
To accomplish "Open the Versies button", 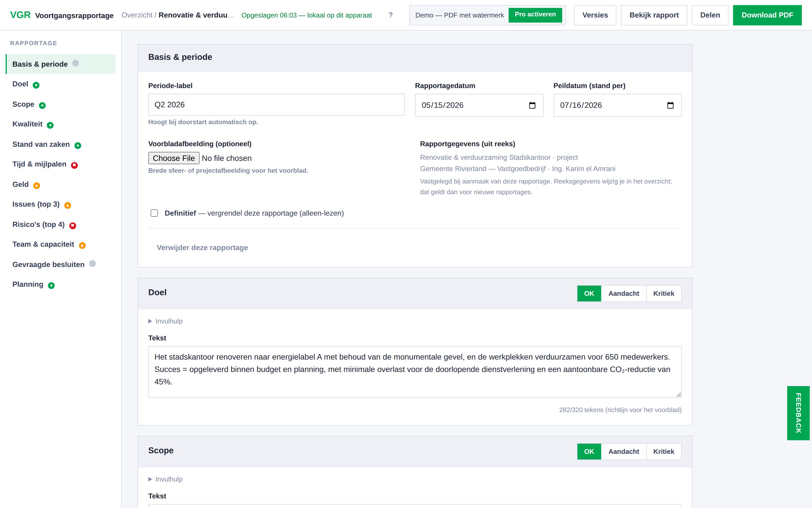I will pyautogui.click(x=595, y=15).
